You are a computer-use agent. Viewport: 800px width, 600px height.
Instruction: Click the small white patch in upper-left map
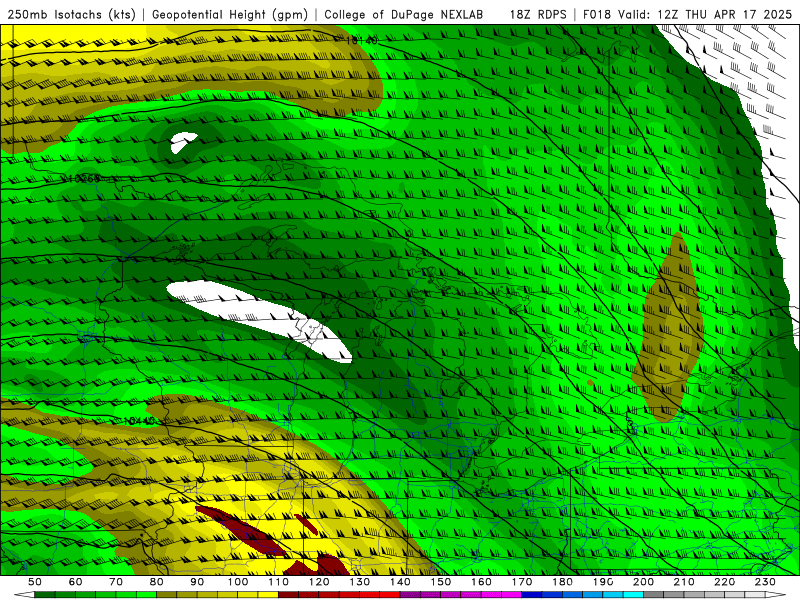click(183, 142)
